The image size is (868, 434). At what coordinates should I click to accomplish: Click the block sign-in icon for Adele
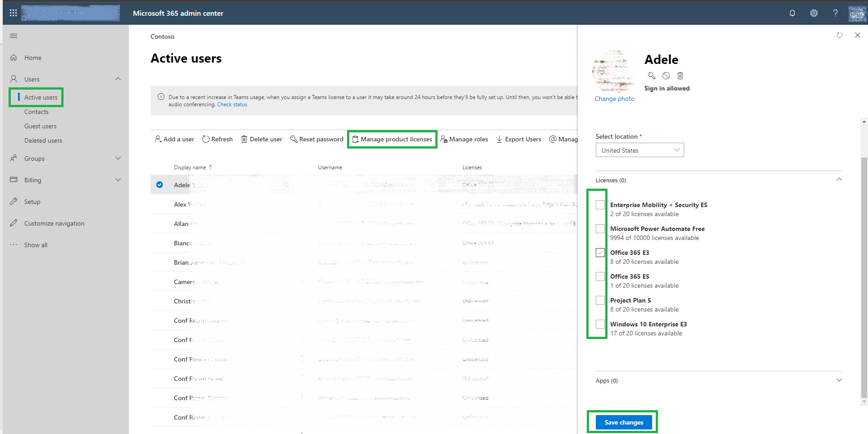point(666,76)
